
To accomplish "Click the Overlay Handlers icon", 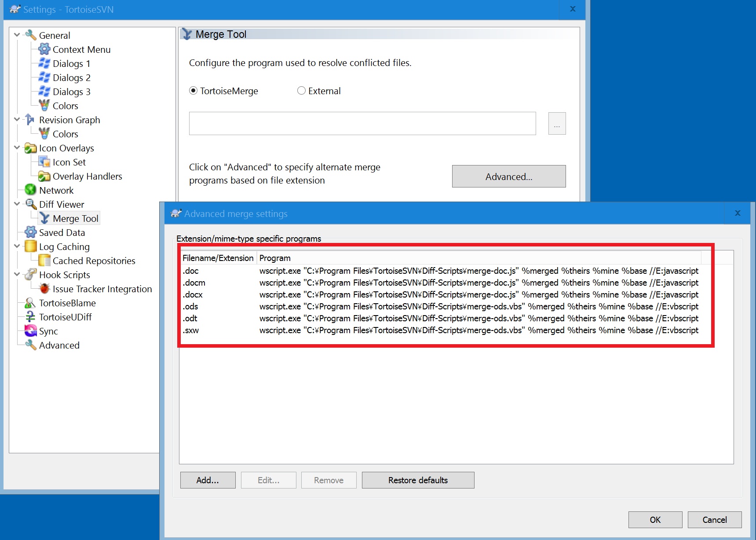I will point(44,176).
